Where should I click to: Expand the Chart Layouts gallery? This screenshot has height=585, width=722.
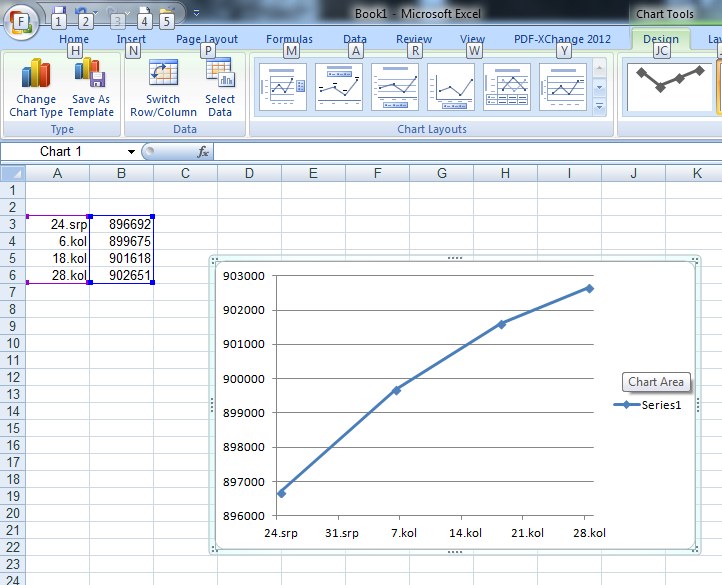(x=600, y=107)
